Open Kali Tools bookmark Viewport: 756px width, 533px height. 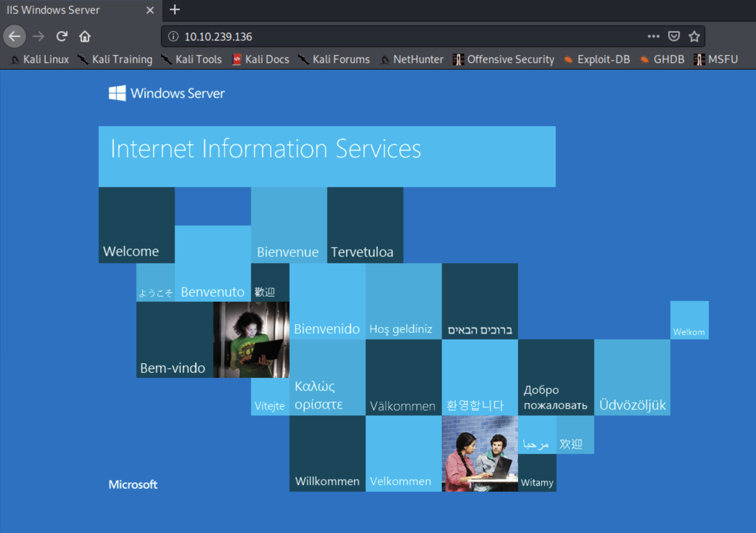click(192, 59)
